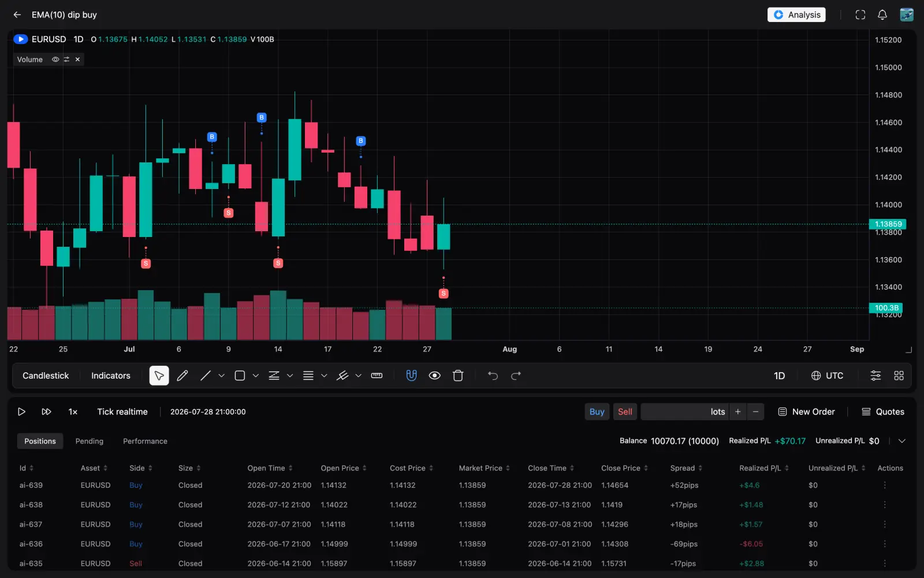Open the Indicators menu
This screenshot has height=578, width=924.
[111, 376]
